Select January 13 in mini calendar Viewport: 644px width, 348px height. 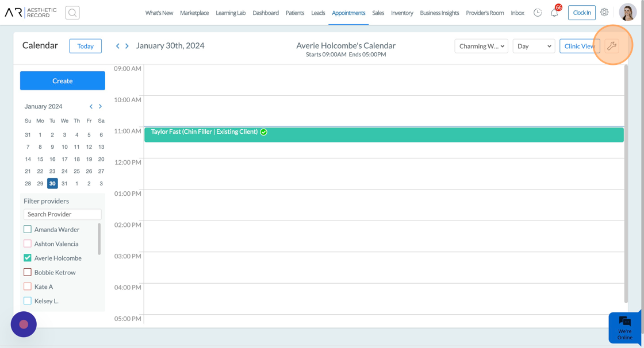(101, 147)
